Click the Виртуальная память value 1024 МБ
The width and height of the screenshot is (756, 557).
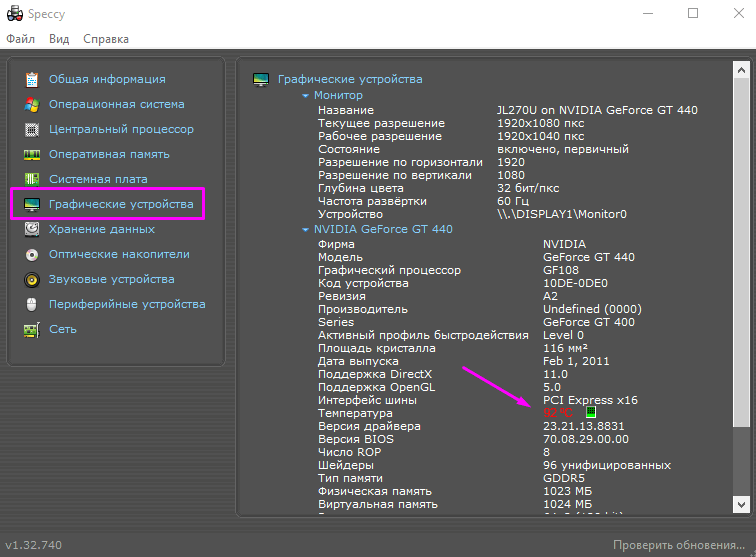[567, 504]
